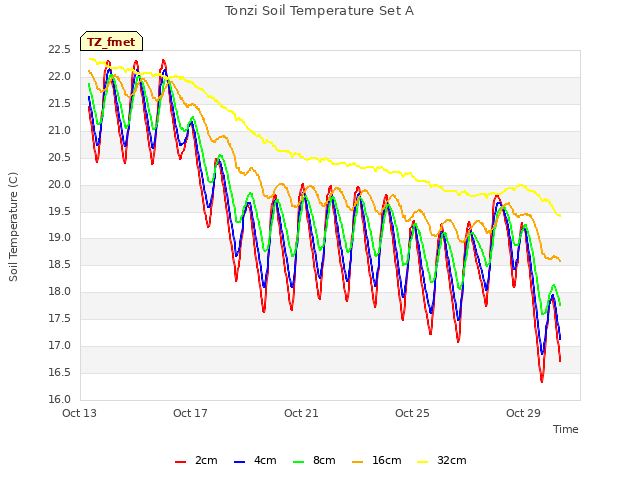Click the chart title Tonzi Soil Temperature Set A
The image size is (640, 480).
[319, 11]
